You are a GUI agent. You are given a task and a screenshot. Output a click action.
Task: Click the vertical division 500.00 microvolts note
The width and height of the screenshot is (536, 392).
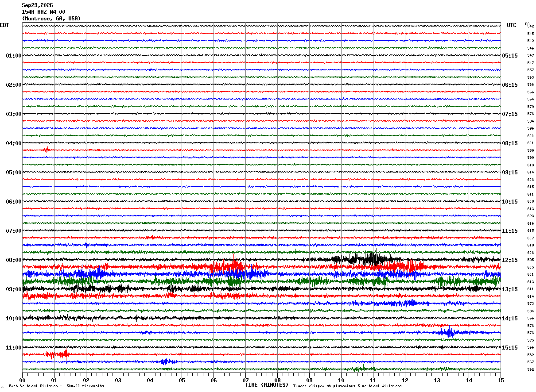56,386
